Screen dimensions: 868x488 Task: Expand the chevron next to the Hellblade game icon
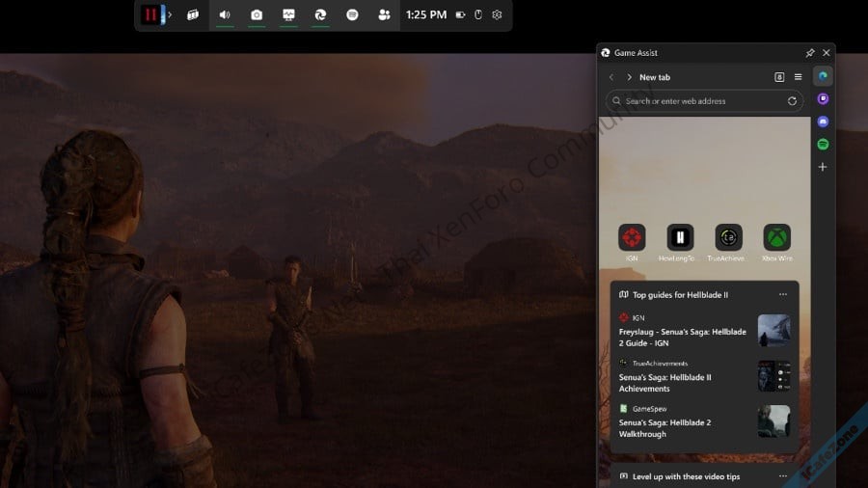coord(170,15)
